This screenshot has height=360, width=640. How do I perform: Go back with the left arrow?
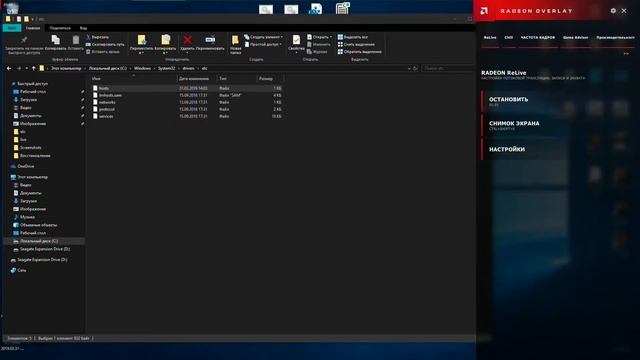point(9,69)
